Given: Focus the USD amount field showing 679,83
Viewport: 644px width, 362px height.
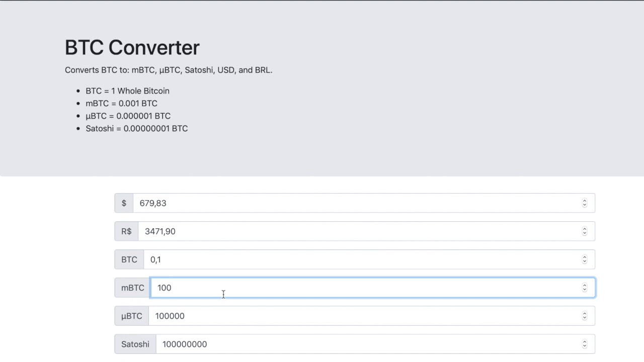Looking at the screenshot, I should click(352, 203).
